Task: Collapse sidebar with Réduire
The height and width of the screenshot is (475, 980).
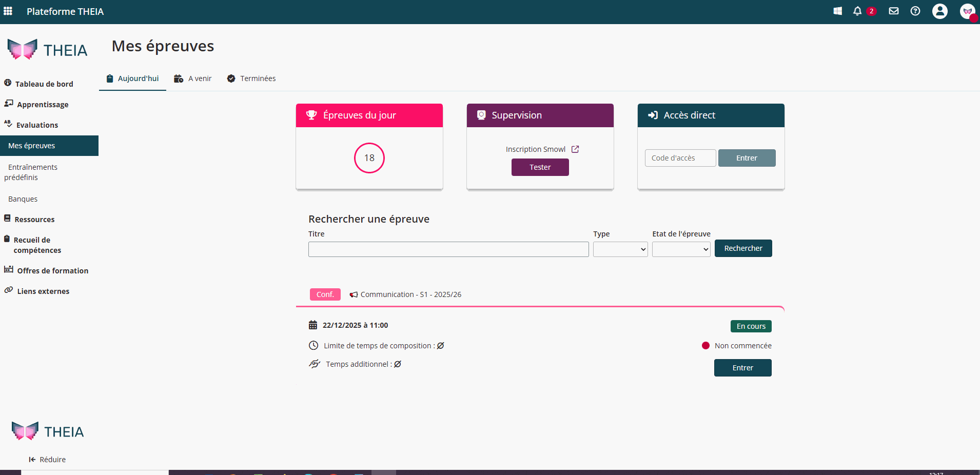Action: [x=47, y=460]
